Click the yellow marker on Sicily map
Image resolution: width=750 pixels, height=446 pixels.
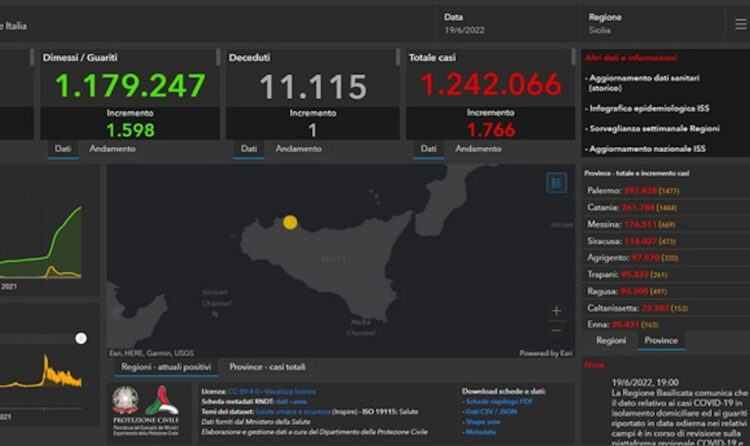pyautogui.click(x=290, y=222)
